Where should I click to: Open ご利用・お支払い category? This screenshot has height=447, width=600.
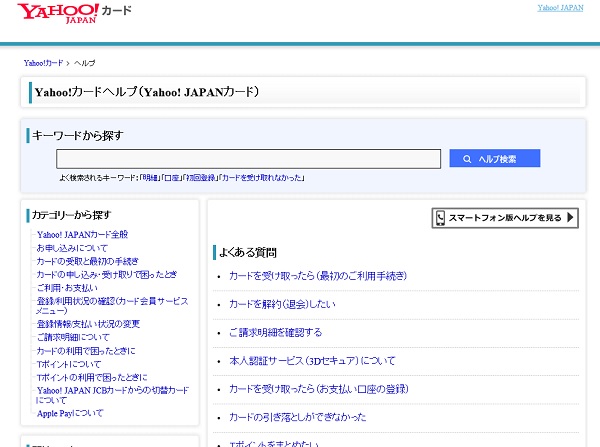[x=67, y=288]
